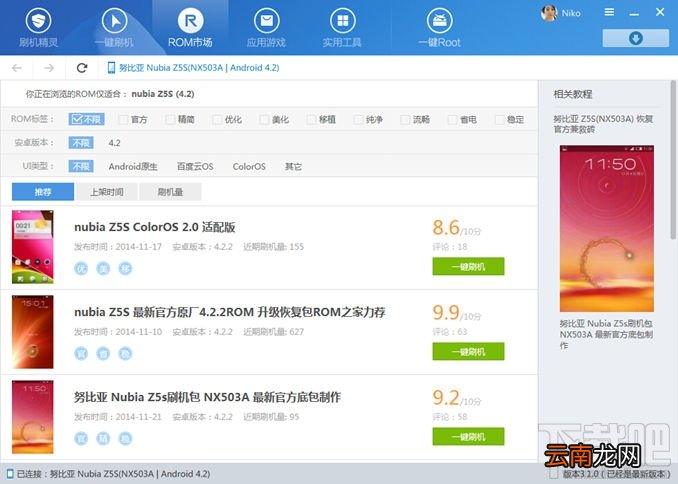The height and width of the screenshot is (484, 678).
Task: Open the 最新官方原厂4.2.2ROM title link
Action: 230,312
